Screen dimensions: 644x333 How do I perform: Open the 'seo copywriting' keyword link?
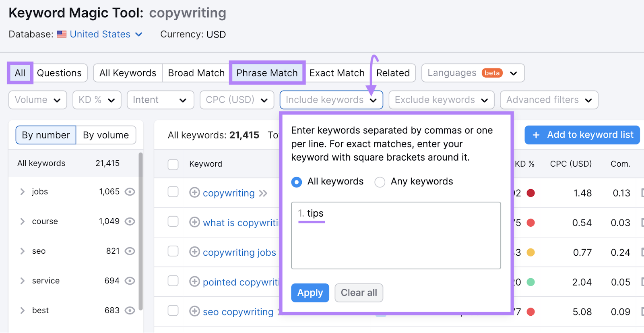click(238, 312)
